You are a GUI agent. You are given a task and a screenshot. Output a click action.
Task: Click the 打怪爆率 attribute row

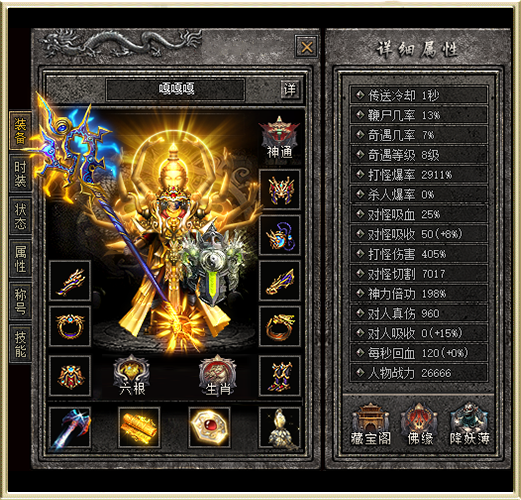[419, 175]
